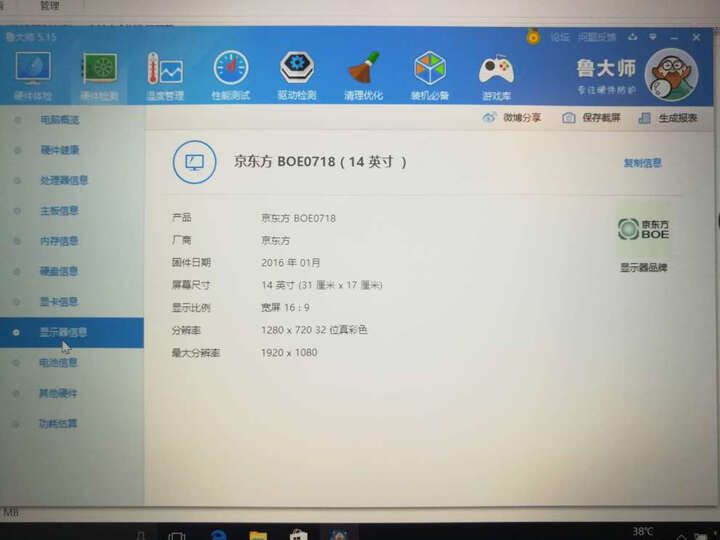This screenshot has width=720, height=540.
Task: Click the Task View taskbar button
Action: [x=177, y=535]
